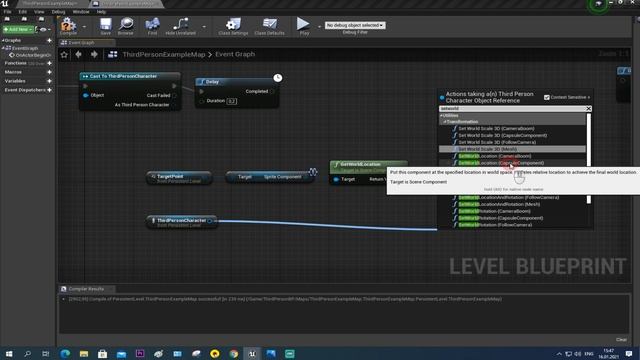Viewport: 640px width, 360px height.
Task: Add a new variable with plus icon
Action: [49, 81]
